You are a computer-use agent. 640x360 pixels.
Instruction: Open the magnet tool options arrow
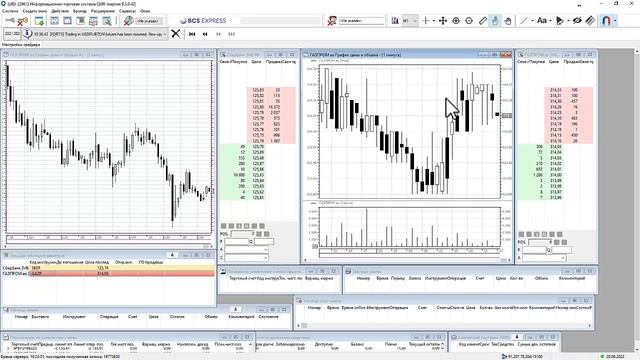click(615, 21)
